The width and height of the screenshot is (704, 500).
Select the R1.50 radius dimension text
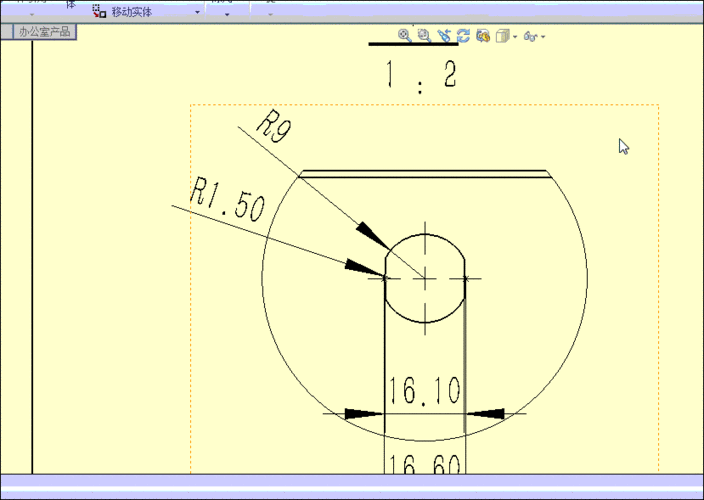pos(227,199)
